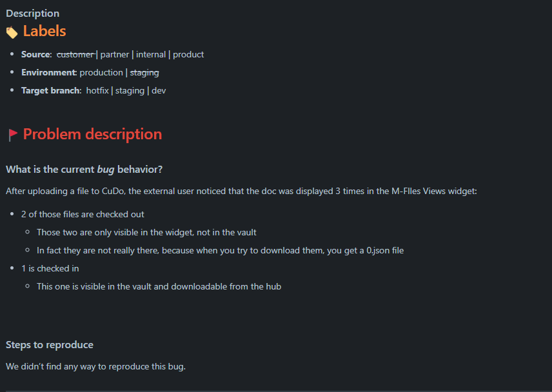Select the partner source option
Image resolution: width=552 pixels, height=392 pixels.
[x=115, y=55]
